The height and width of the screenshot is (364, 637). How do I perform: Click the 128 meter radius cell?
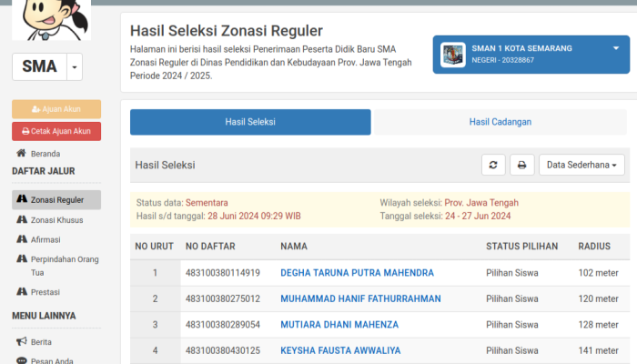pos(599,325)
